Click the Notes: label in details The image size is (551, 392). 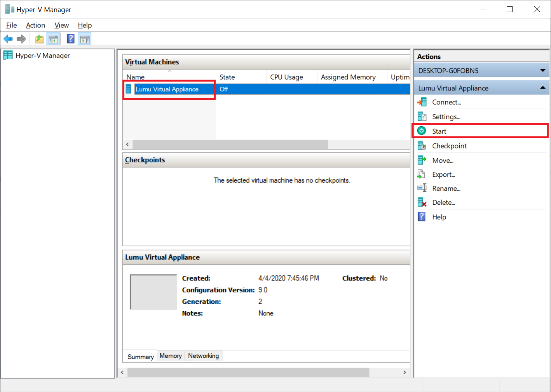[192, 313]
